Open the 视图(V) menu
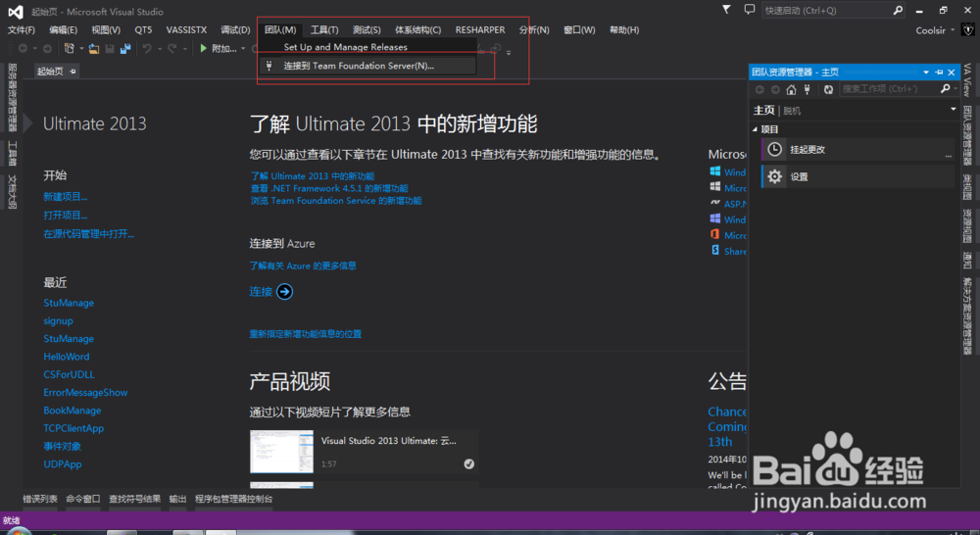980x535 pixels. (106, 30)
